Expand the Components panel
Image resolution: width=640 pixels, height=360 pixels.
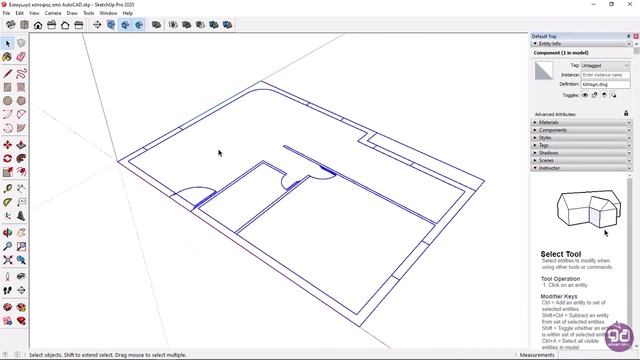(581, 130)
